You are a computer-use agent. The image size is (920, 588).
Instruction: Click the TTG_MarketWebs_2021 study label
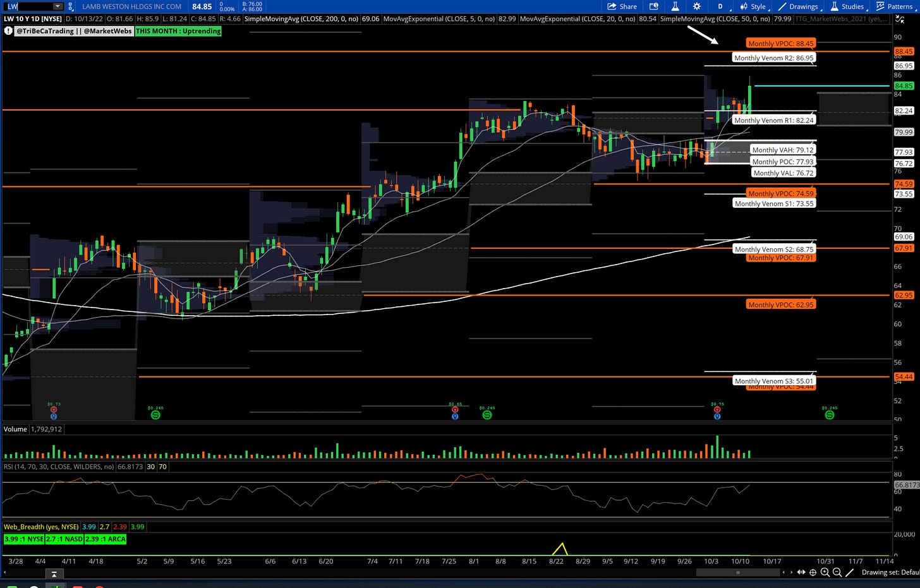(842, 19)
